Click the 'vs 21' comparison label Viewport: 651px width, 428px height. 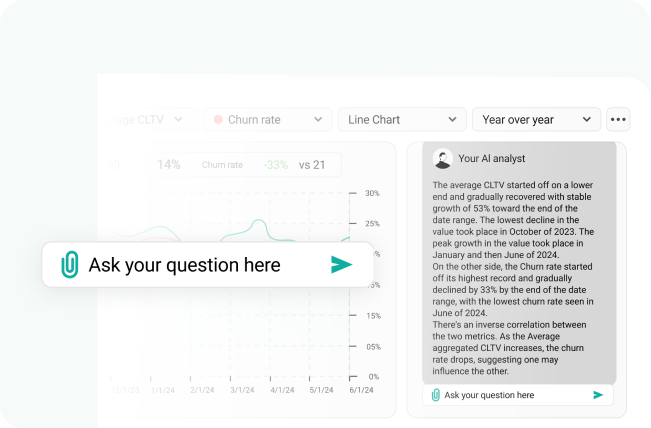click(x=311, y=165)
